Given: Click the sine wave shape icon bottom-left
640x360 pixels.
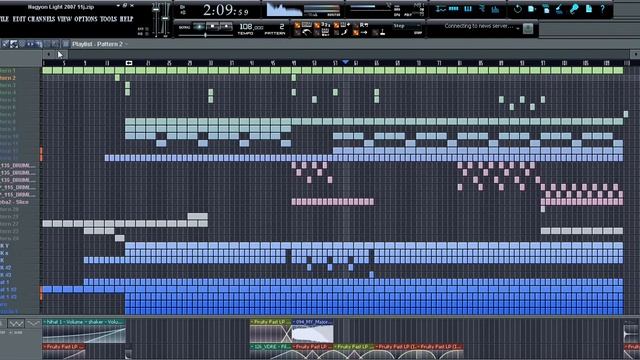Looking at the screenshot, I should point(33,324).
